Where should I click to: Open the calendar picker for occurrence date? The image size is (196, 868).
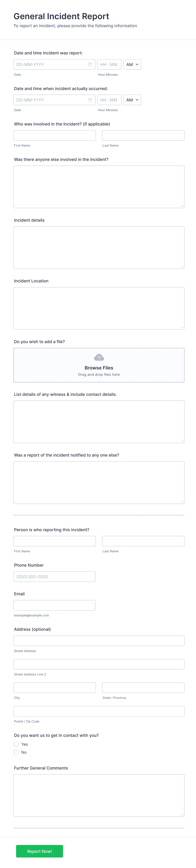(90, 100)
